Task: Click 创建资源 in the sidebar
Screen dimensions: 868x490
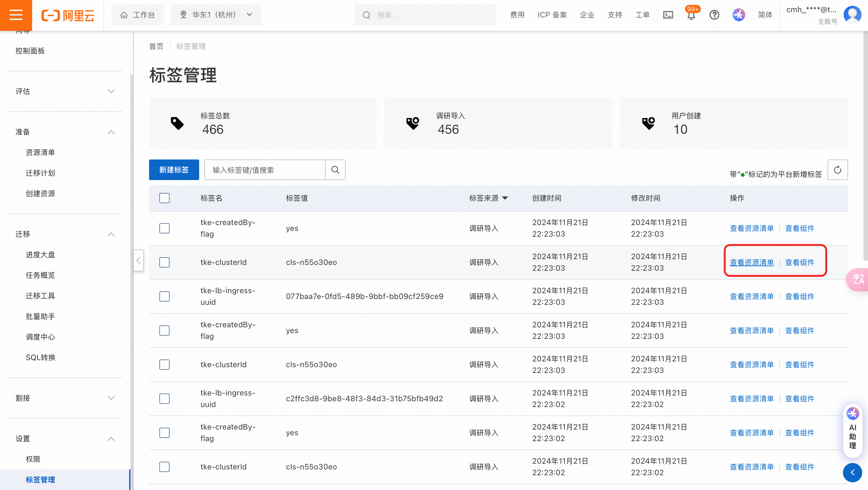Action: [x=40, y=194]
